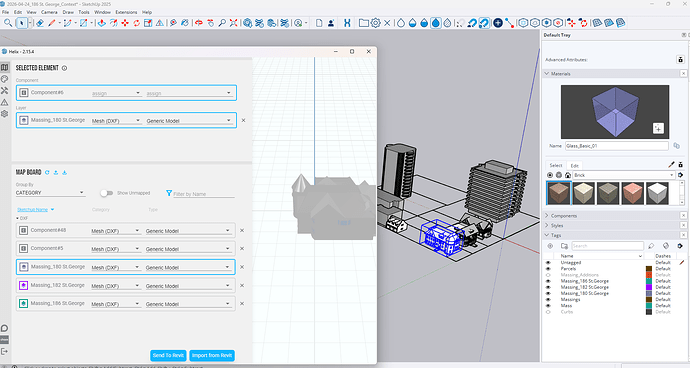
Task: Click Send To Revit button
Action: click(168, 355)
